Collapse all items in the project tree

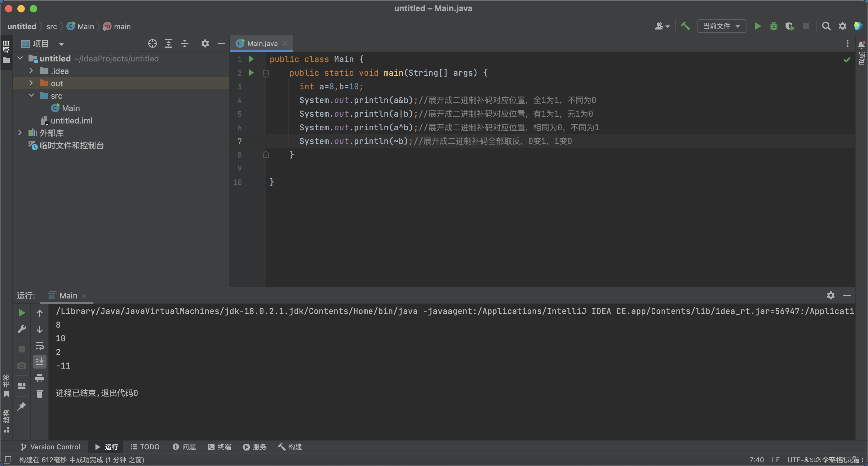(185, 43)
